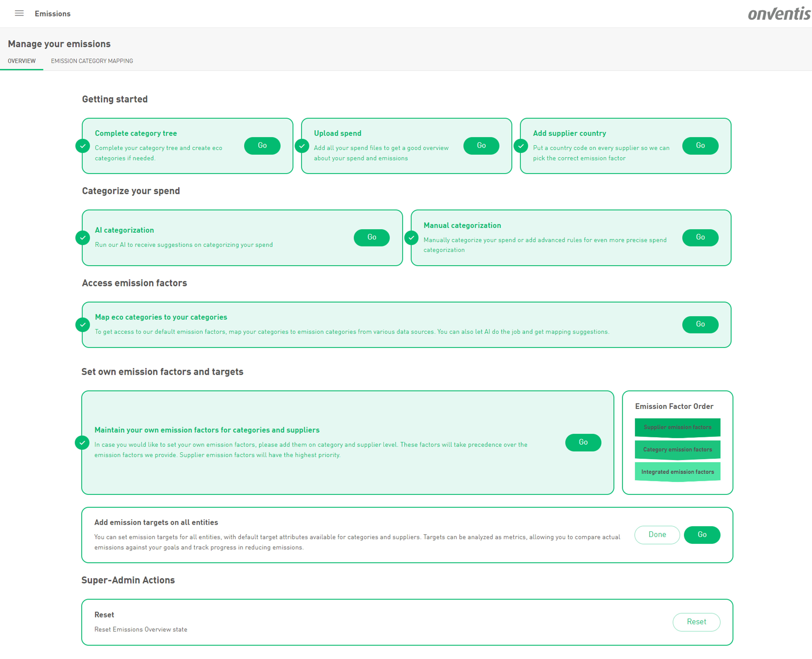
Task: Click checkmark icon on Manual categorization card
Action: (x=411, y=238)
